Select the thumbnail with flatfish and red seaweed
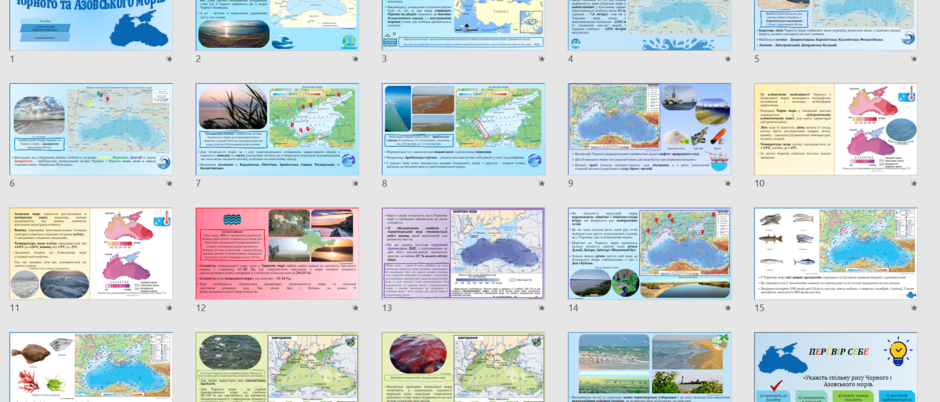940x402 pixels. pyautogui.click(x=91, y=367)
